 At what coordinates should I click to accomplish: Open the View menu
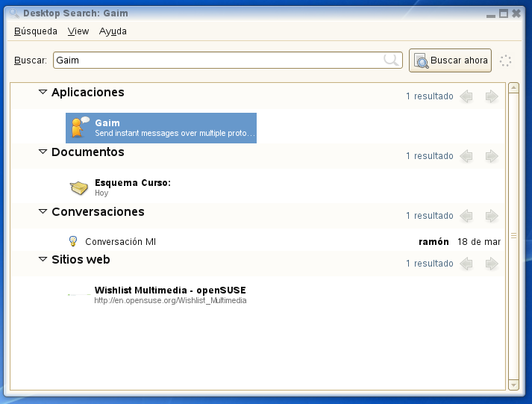pos(78,31)
